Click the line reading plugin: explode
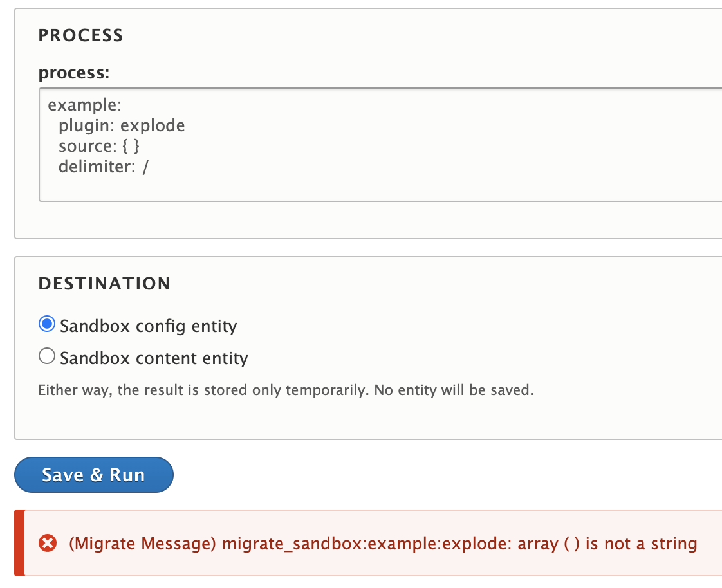The width and height of the screenshot is (722, 588). point(121,125)
